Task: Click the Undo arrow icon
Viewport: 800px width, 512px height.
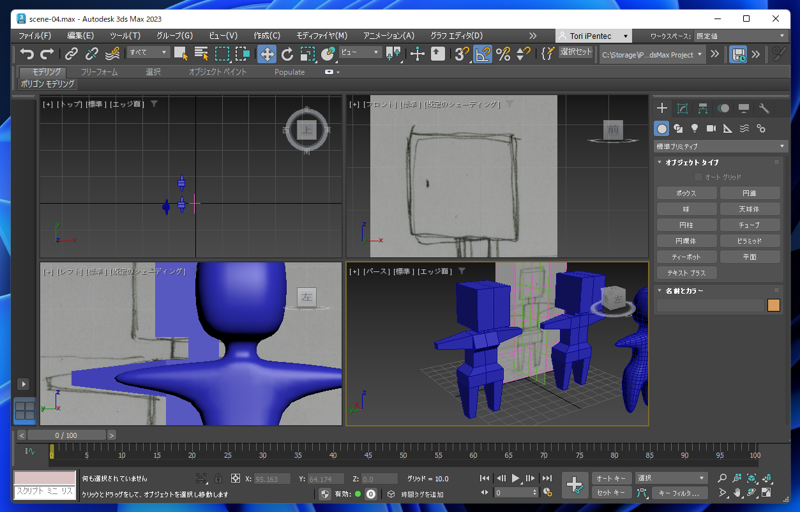Action: tap(27, 54)
